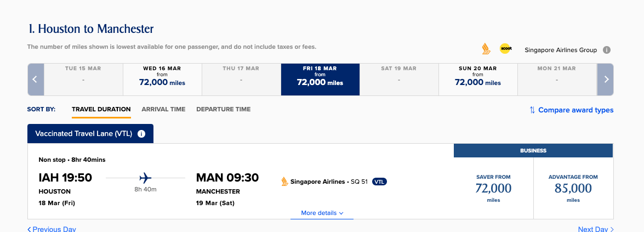644x232 pixels.
Task: Select the Fri 18 Mar date tile
Action: click(320, 80)
